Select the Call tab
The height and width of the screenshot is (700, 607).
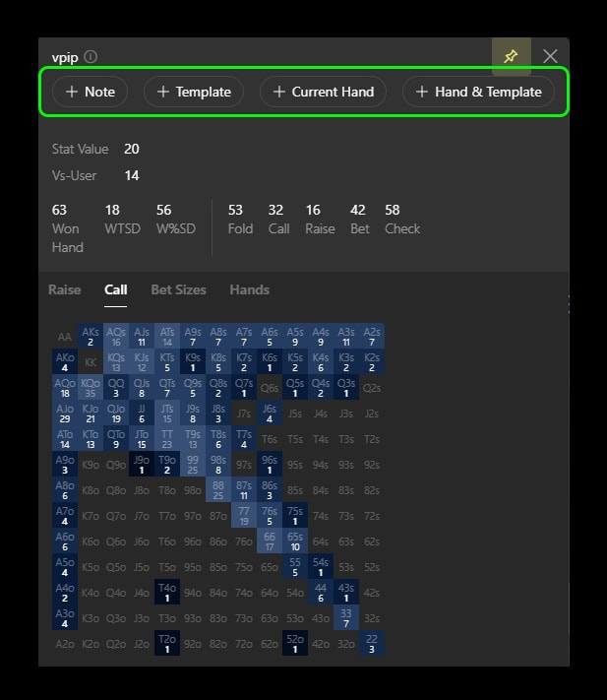116,289
